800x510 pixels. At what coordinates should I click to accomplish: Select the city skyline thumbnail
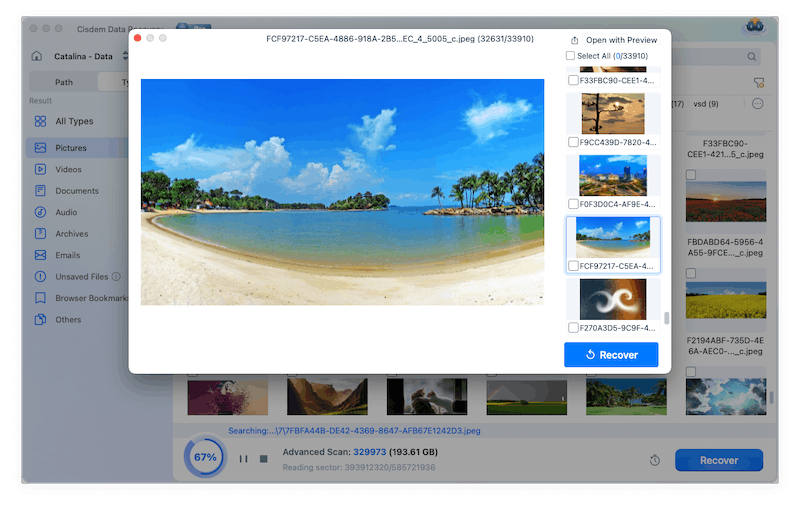(x=613, y=175)
